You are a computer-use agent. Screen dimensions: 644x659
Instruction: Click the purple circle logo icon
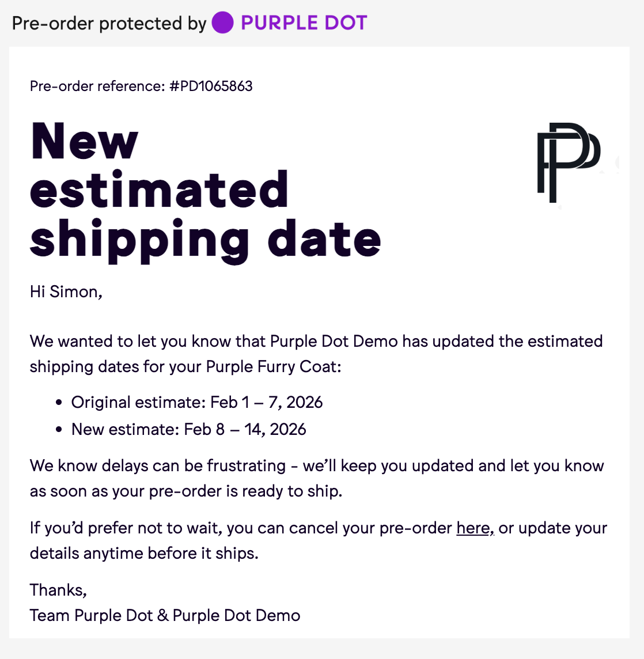[222, 23]
